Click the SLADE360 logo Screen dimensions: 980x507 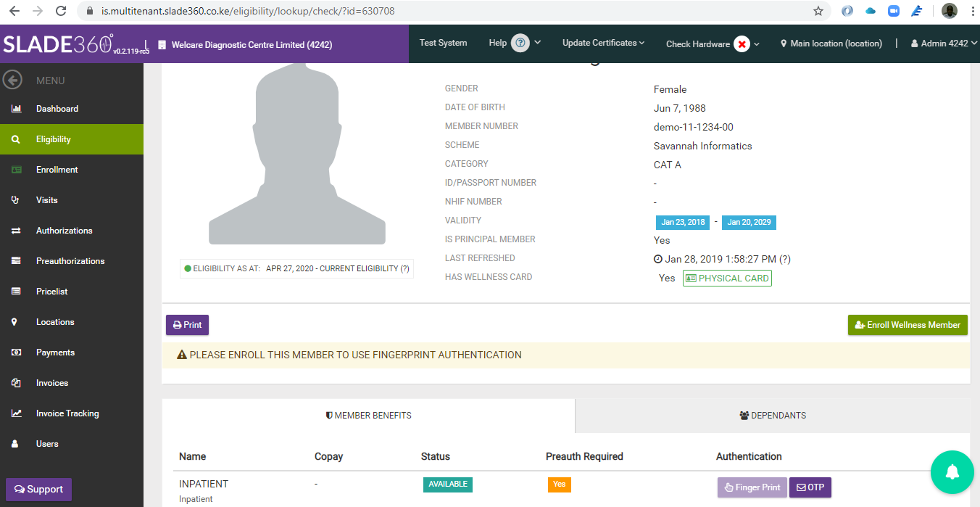pos(58,44)
